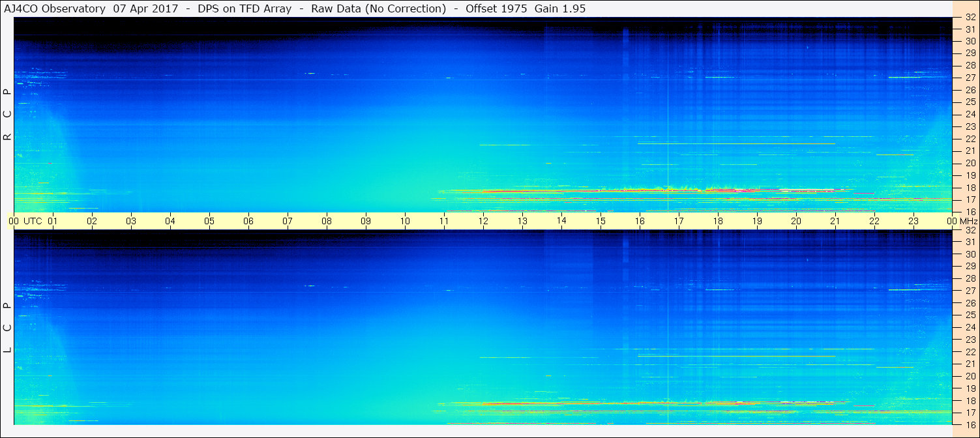Select the 15 hour label on UTC axis
Screen dimensions: 980x438
tap(601, 221)
